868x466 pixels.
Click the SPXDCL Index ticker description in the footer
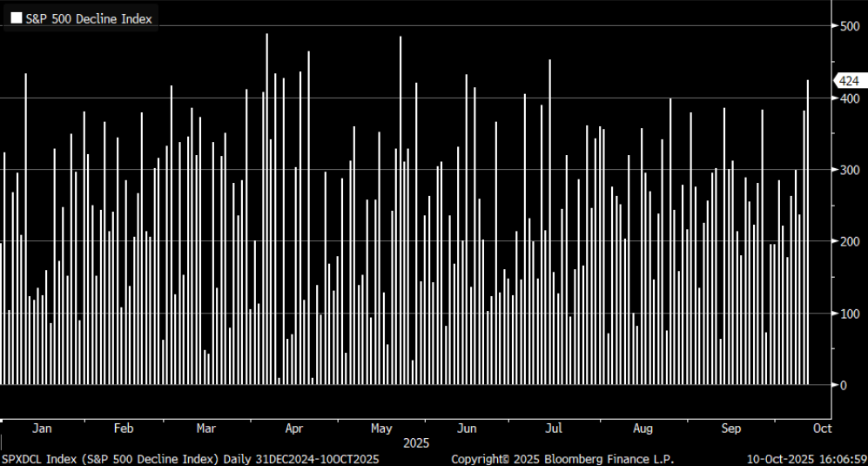[x=190, y=458]
